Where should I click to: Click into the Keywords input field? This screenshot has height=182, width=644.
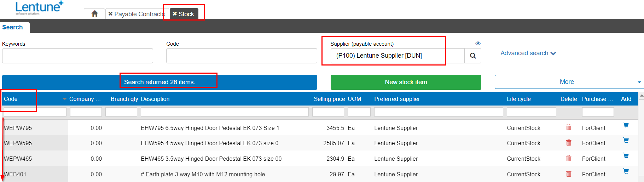coord(77,56)
